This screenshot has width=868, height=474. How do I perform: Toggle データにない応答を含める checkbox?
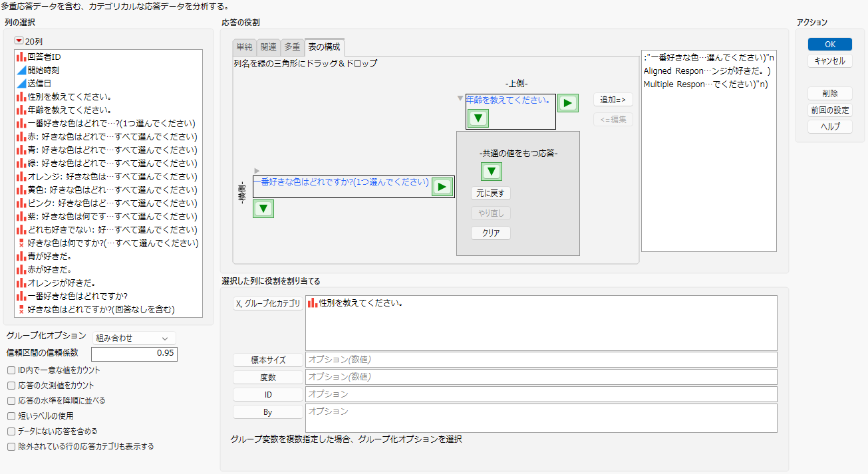tap(11, 431)
